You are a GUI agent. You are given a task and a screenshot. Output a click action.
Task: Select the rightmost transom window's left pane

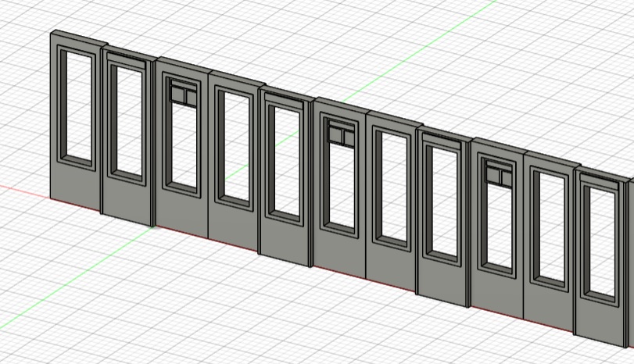(493, 174)
